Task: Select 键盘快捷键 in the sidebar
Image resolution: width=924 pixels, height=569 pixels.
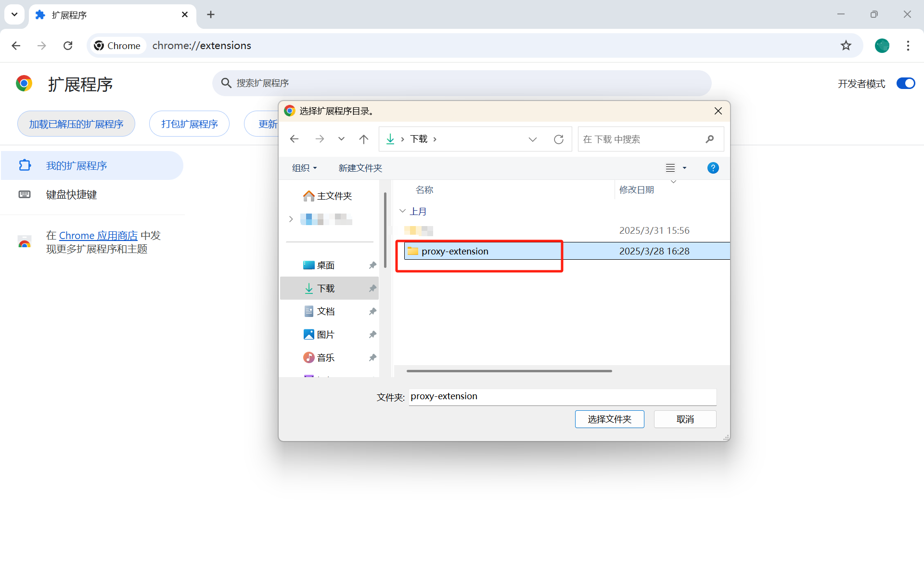Action: (71, 195)
